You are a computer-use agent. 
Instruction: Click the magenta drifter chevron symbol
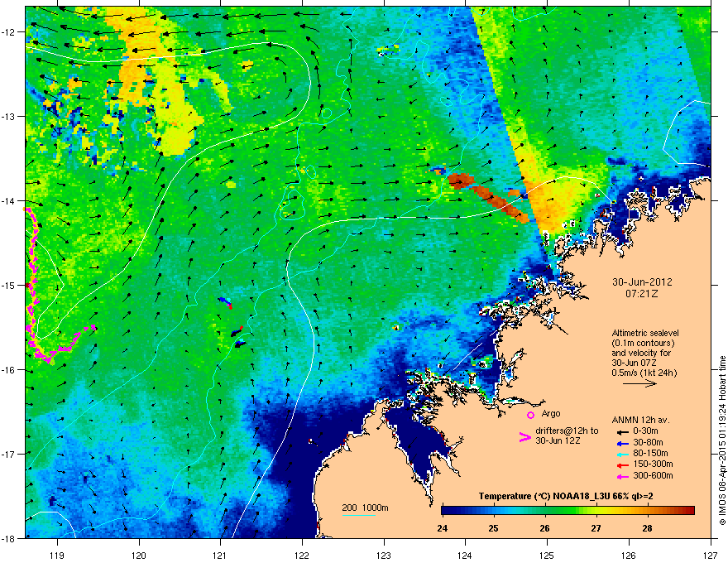pyautogui.click(x=524, y=437)
